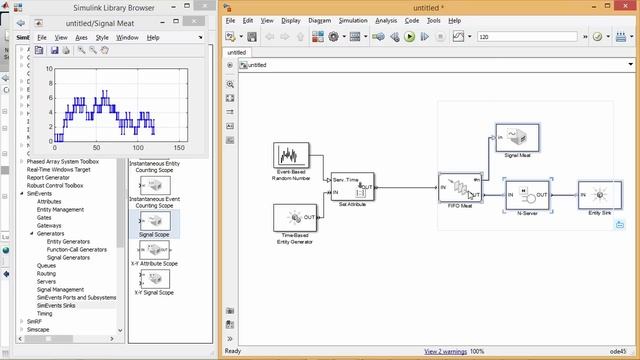The image size is (640, 360).
Task: Select Signal Management in library tree
Action: pos(60,289)
